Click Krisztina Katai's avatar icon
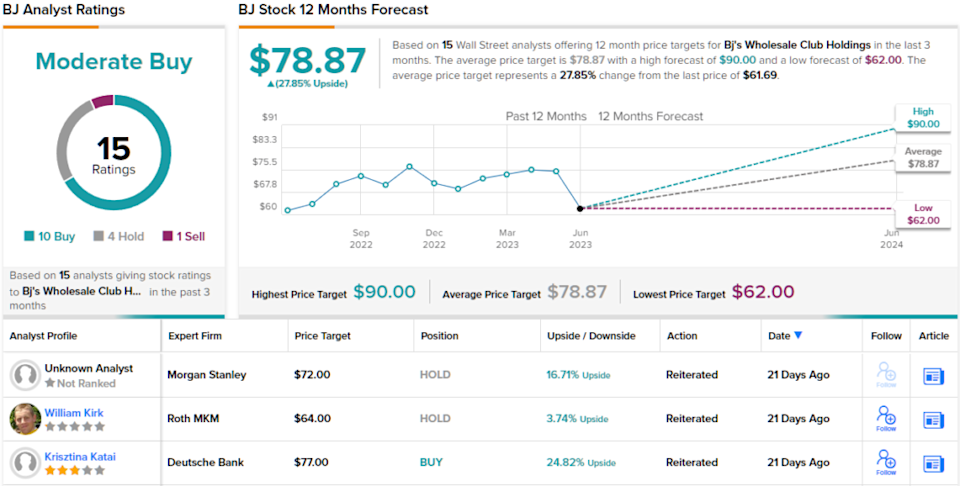Viewport: 960px width, 486px height. tap(26, 463)
